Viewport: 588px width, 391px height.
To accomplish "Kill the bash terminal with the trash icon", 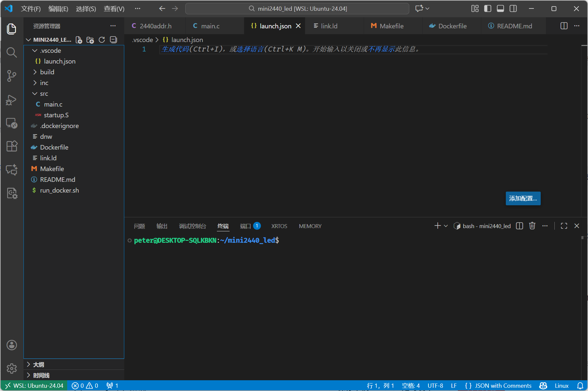I will tap(532, 225).
